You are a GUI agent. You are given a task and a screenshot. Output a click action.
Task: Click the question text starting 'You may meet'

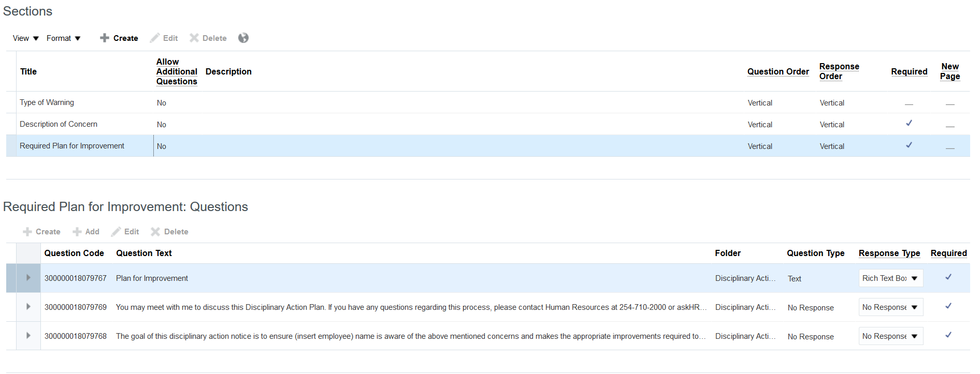pyautogui.click(x=411, y=307)
